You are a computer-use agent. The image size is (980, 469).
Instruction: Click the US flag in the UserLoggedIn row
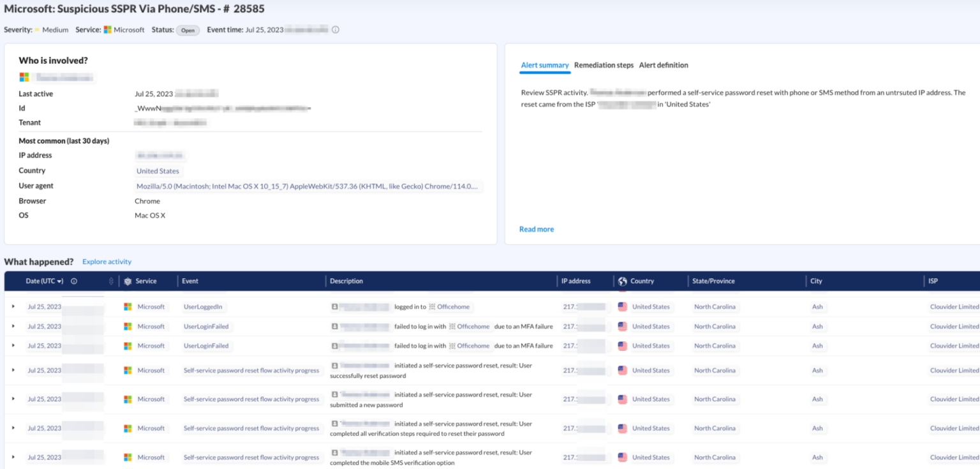click(x=623, y=307)
